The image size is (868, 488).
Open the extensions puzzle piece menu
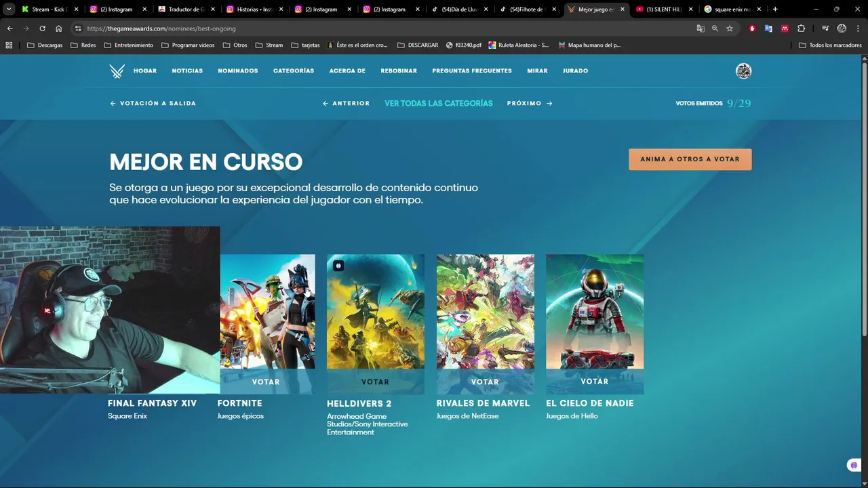coord(802,28)
